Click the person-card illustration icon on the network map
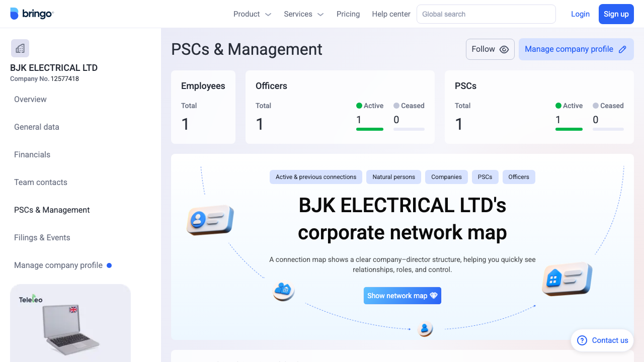644x362 pixels. pyautogui.click(x=210, y=220)
